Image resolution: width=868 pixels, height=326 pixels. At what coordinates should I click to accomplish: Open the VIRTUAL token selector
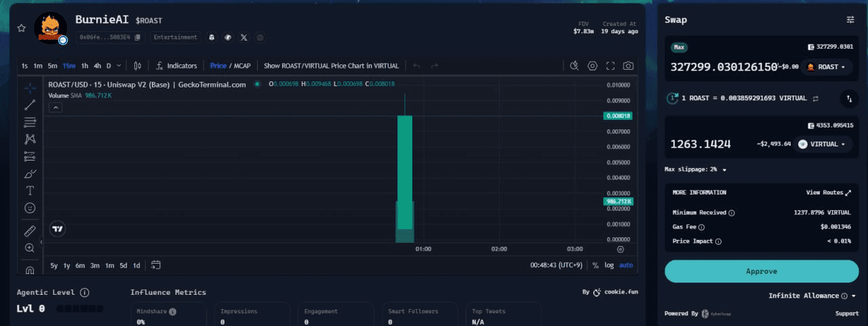[823, 144]
